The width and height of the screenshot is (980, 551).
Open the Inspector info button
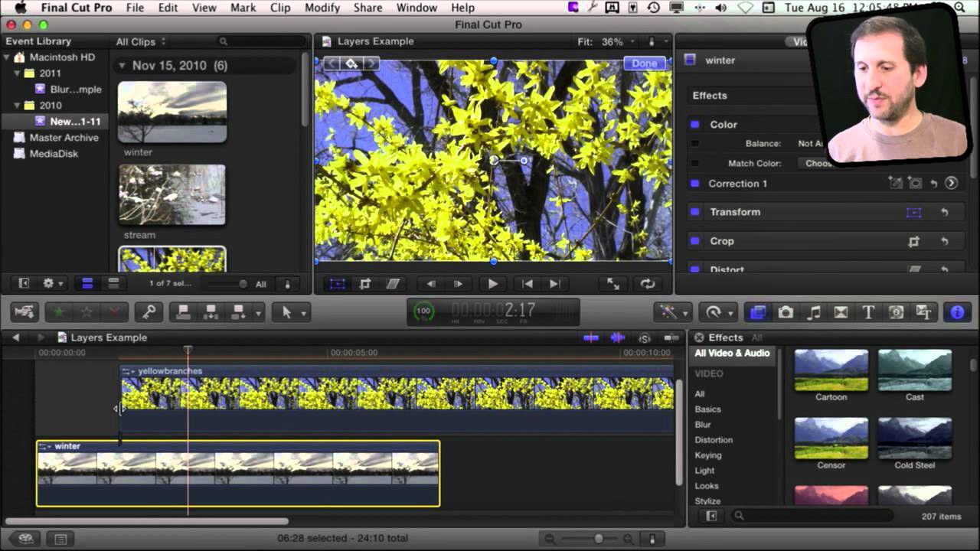click(957, 312)
